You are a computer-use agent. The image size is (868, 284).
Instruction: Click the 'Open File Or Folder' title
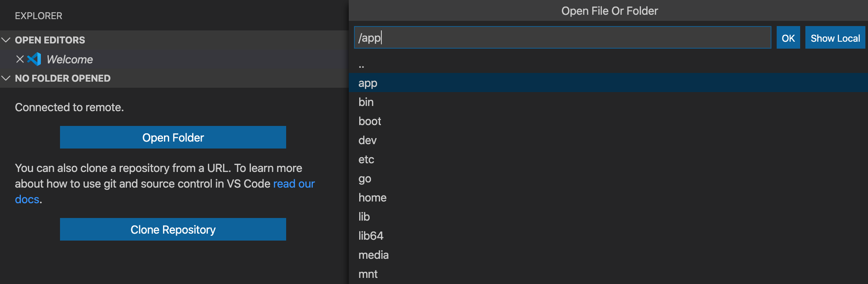(610, 11)
